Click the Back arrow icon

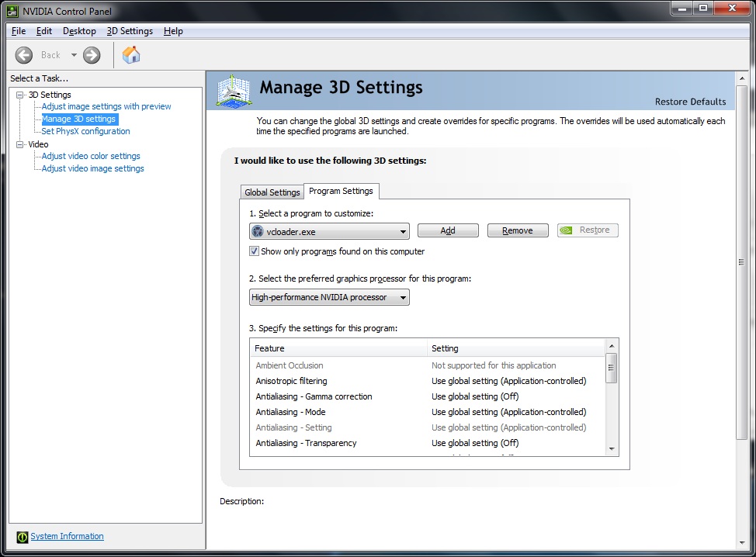[24, 55]
